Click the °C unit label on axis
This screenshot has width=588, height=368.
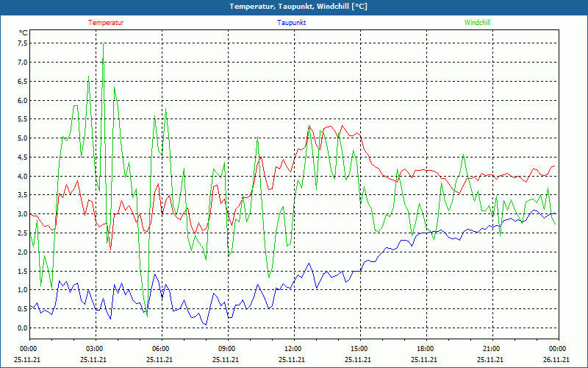coord(24,33)
